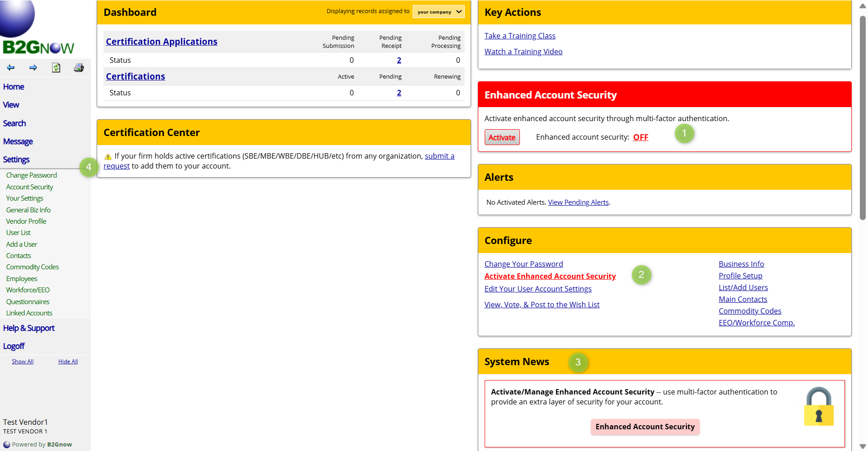Click the printer icon in sidebar
This screenshot has width=868, height=451.
pos(79,68)
